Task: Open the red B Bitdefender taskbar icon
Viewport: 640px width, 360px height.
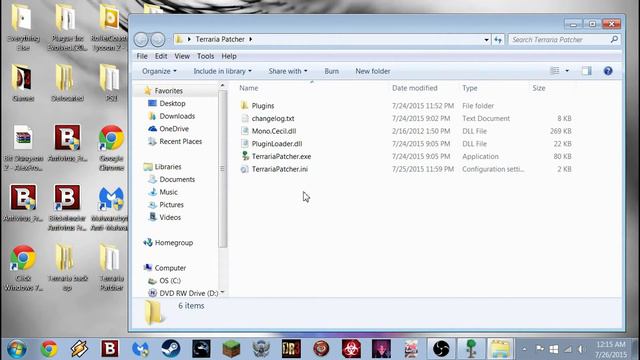Action: click(x=110, y=349)
